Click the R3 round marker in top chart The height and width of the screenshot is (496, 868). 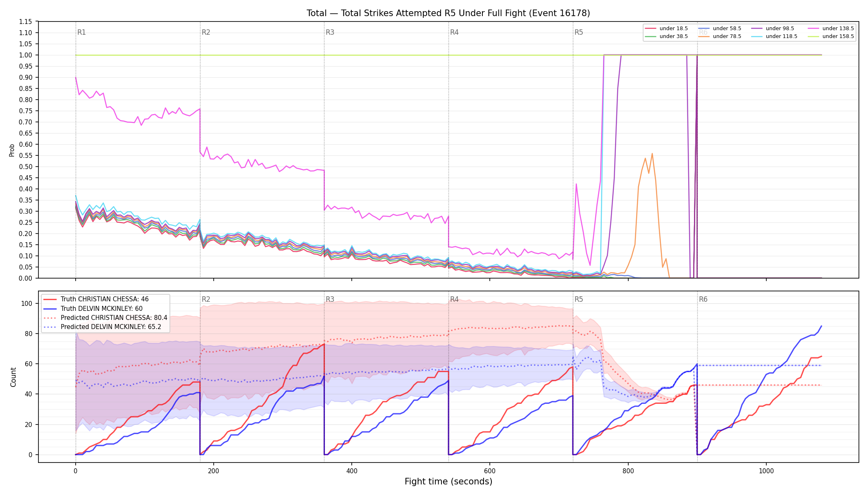pos(330,32)
